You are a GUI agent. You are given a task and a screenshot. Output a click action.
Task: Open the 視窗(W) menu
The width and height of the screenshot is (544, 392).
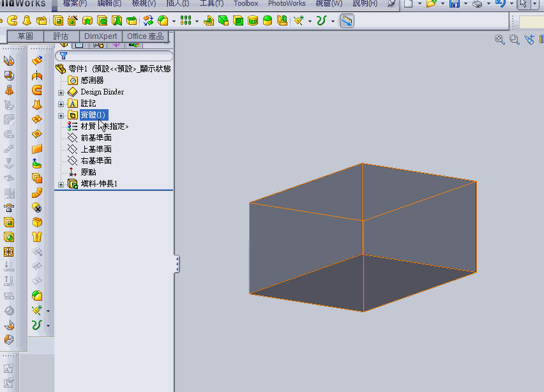coord(329,3)
